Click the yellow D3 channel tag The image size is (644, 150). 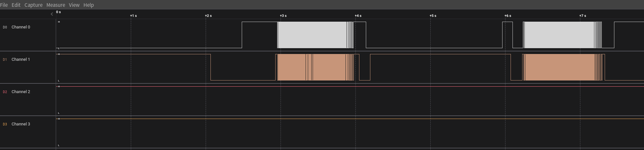point(5,124)
